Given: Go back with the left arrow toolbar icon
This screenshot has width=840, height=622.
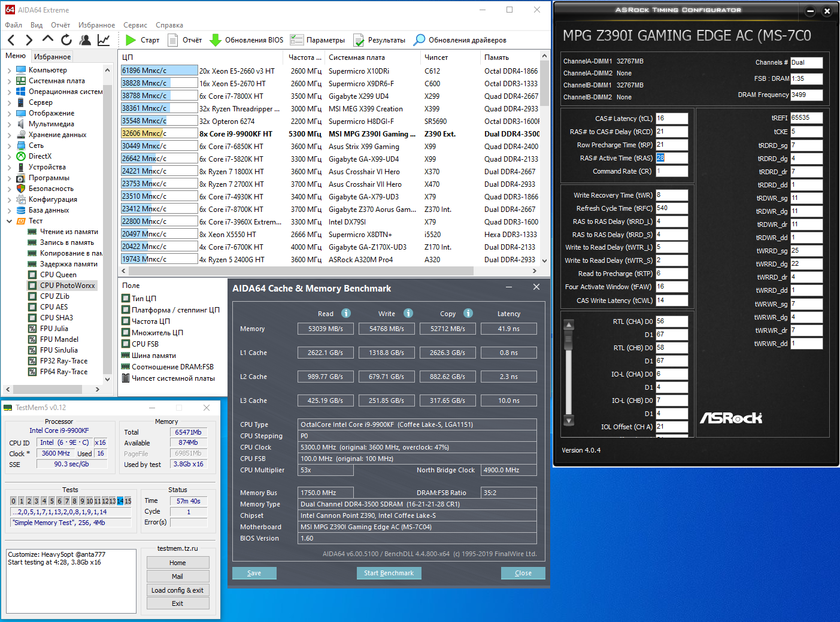Looking at the screenshot, I should click(11, 40).
